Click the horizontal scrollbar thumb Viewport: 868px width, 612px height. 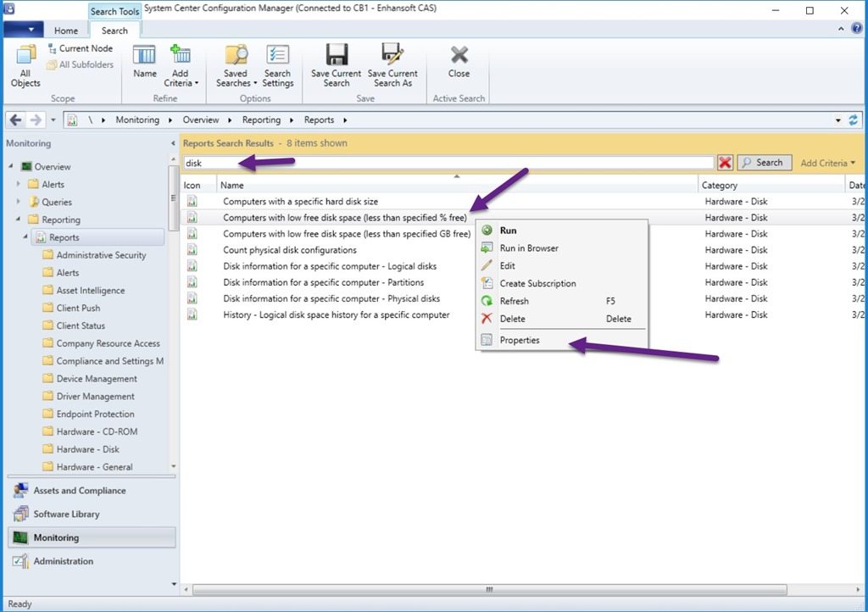point(489,590)
